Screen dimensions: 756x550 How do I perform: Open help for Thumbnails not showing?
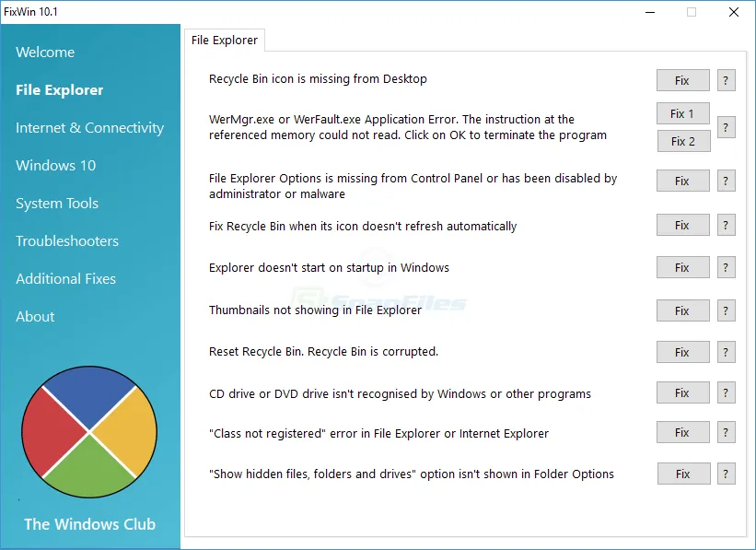click(727, 310)
